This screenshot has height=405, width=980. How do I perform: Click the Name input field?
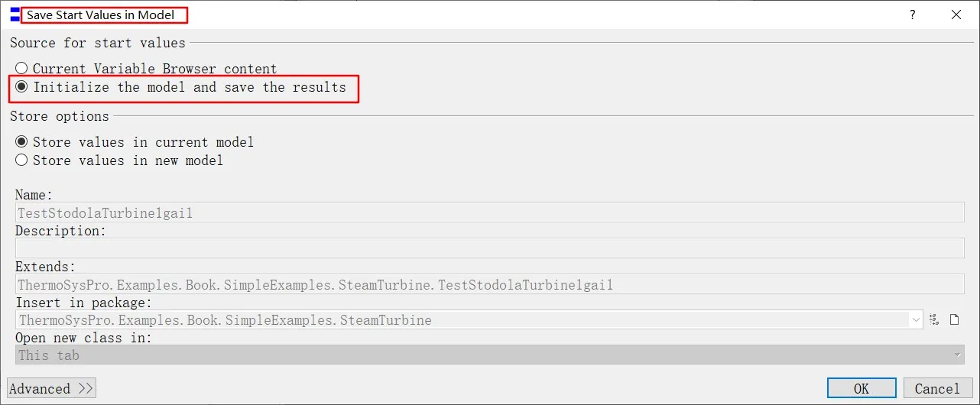[x=489, y=212]
